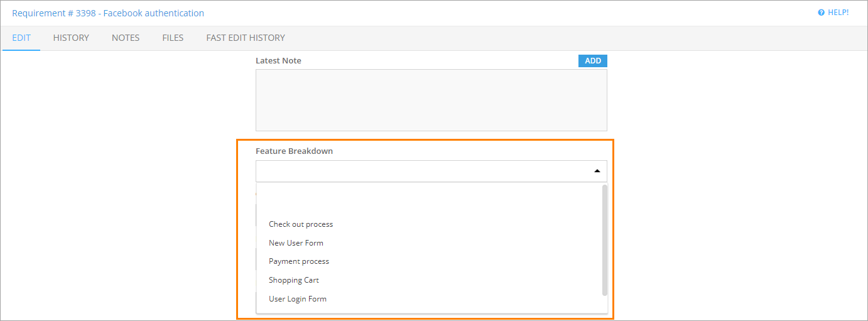Open the HISTORY tab
The width and height of the screenshot is (868, 321).
(x=71, y=38)
